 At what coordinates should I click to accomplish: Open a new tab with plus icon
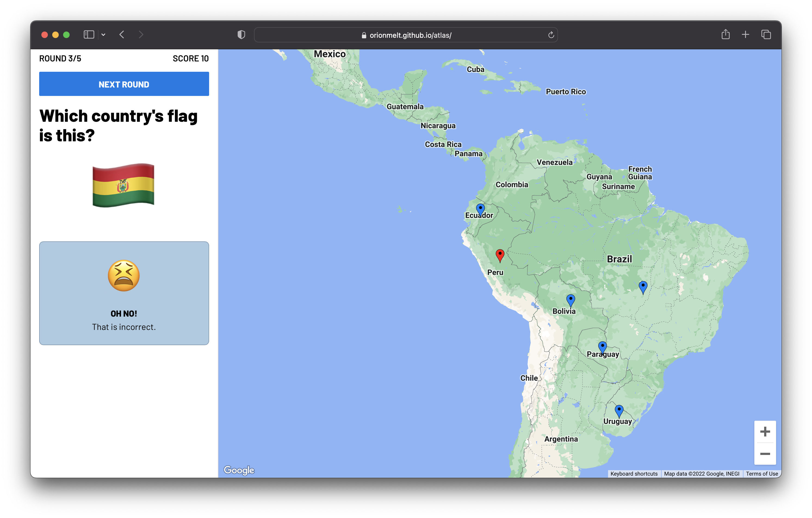tap(745, 34)
